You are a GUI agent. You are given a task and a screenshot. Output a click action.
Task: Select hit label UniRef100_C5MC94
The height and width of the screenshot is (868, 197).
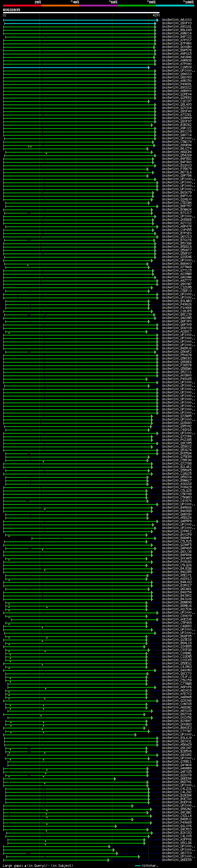[x=177, y=460]
